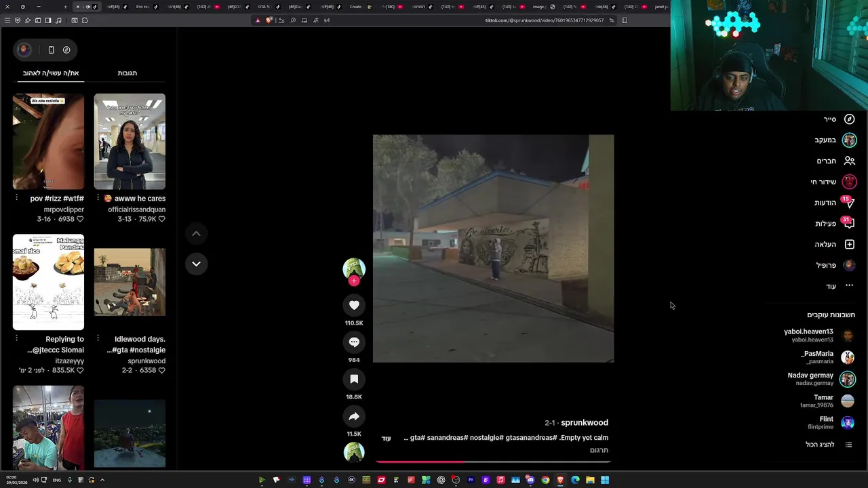This screenshot has width=868, height=488.
Task: Open the Upload plus icon in sidebar
Action: 849,244
